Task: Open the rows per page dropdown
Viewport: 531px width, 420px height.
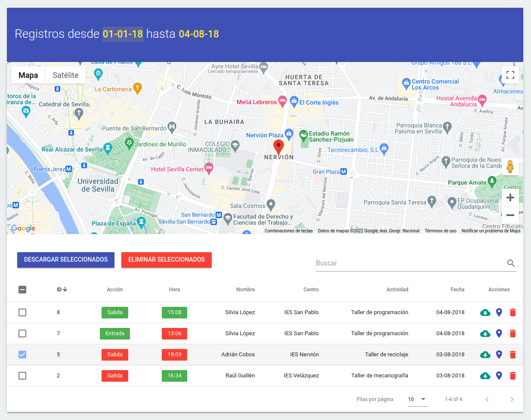Action: pyautogui.click(x=418, y=399)
